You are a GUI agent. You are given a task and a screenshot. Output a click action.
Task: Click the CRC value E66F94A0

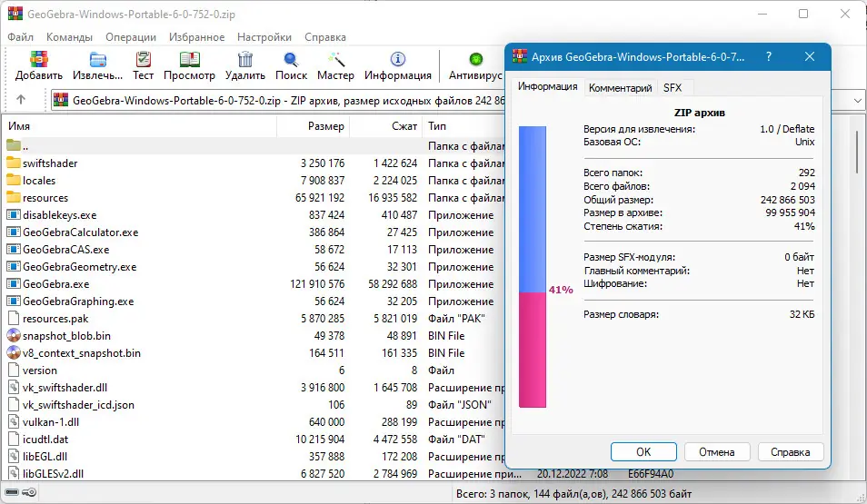(651, 474)
